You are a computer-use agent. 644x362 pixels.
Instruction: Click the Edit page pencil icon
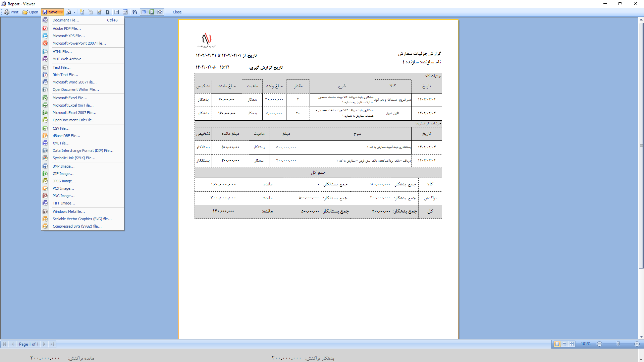click(x=99, y=12)
